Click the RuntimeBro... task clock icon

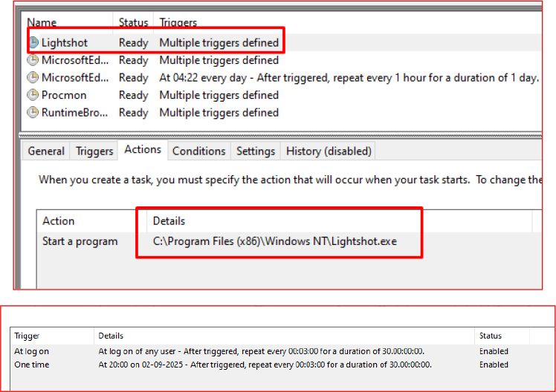33,112
